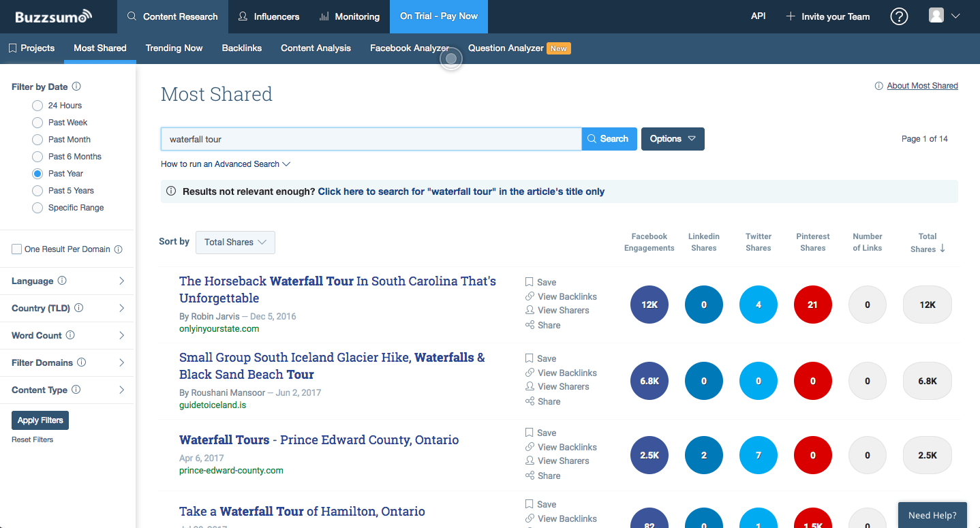980x528 pixels.
Task: Select the 24 Hours date filter
Action: click(x=37, y=106)
